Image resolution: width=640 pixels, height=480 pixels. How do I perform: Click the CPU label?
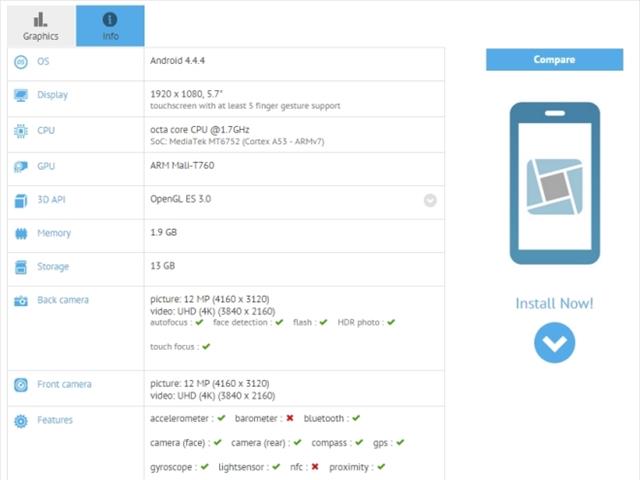pyautogui.click(x=46, y=130)
